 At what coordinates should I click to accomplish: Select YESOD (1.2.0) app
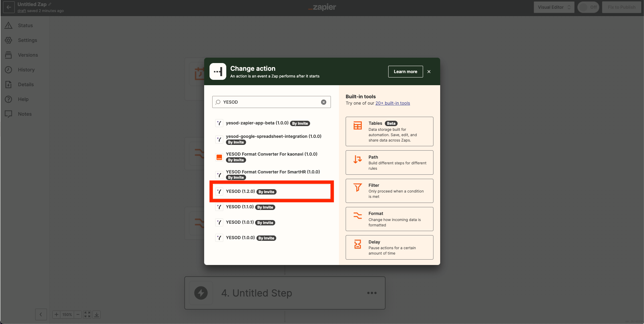click(271, 192)
